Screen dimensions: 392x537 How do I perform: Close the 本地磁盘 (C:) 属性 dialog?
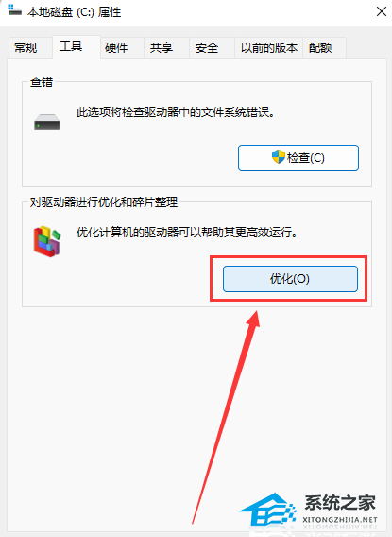[381, 11]
